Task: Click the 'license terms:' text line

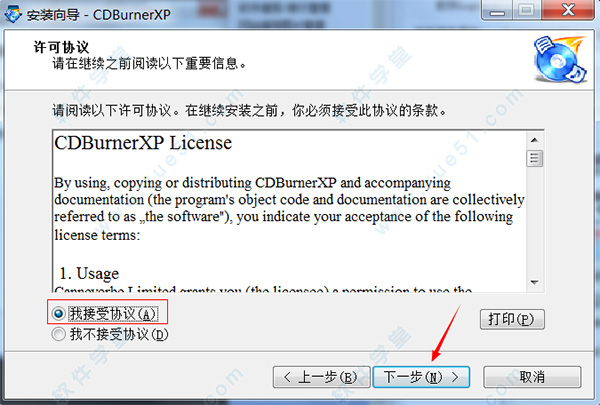Action: click(x=97, y=235)
